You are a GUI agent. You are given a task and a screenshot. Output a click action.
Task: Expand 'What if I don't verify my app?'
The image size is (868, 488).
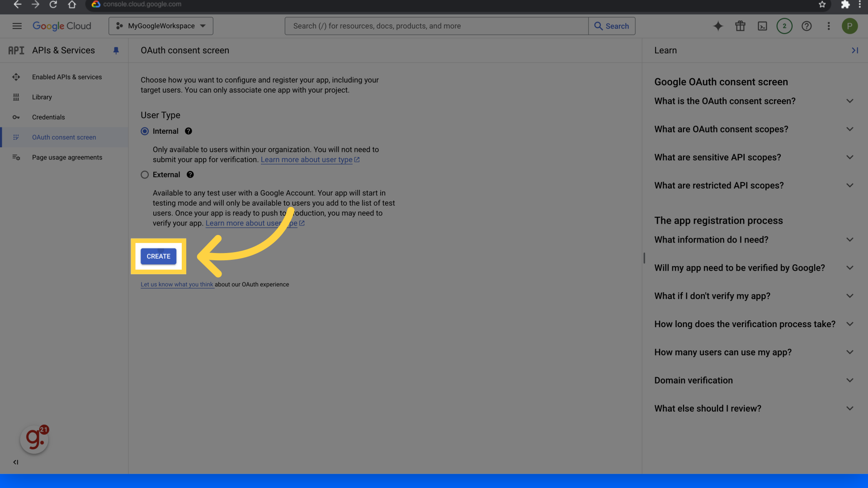click(x=754, y=296)
